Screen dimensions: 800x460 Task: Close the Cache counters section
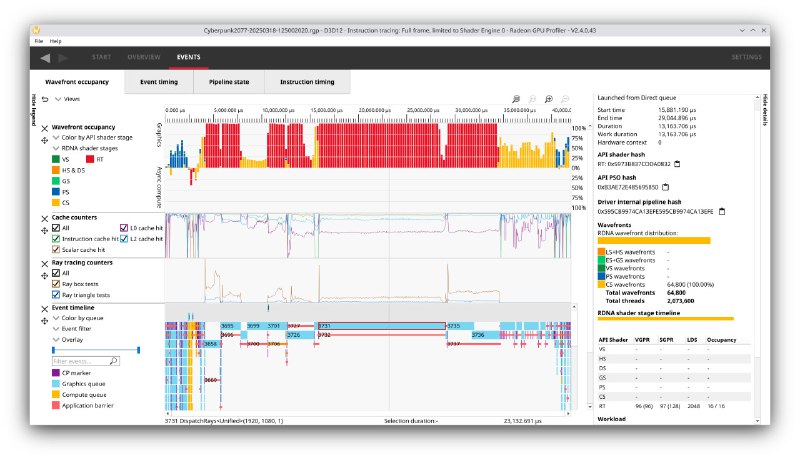[x=45, y=218]
